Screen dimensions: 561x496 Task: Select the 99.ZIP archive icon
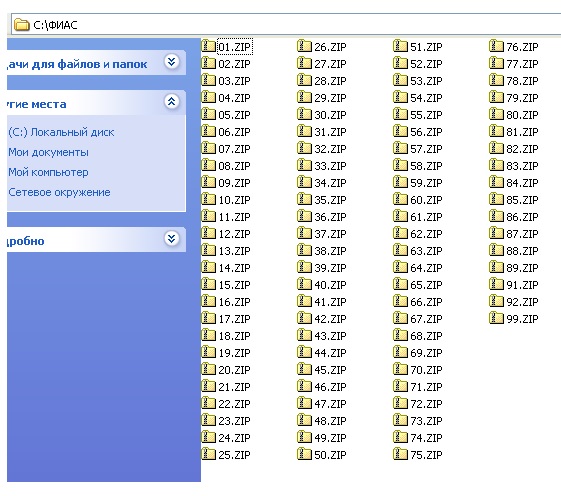click(496, 318)
